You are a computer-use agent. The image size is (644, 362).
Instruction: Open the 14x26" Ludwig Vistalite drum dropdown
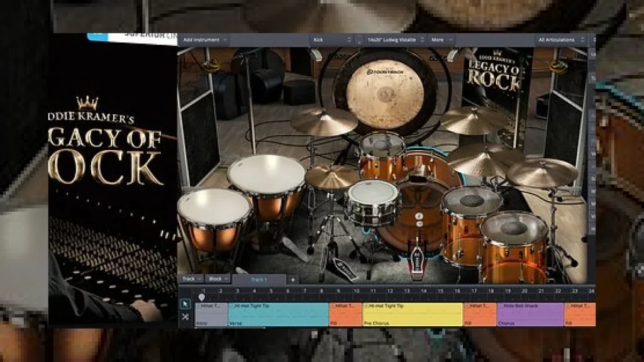click(396, 40)
